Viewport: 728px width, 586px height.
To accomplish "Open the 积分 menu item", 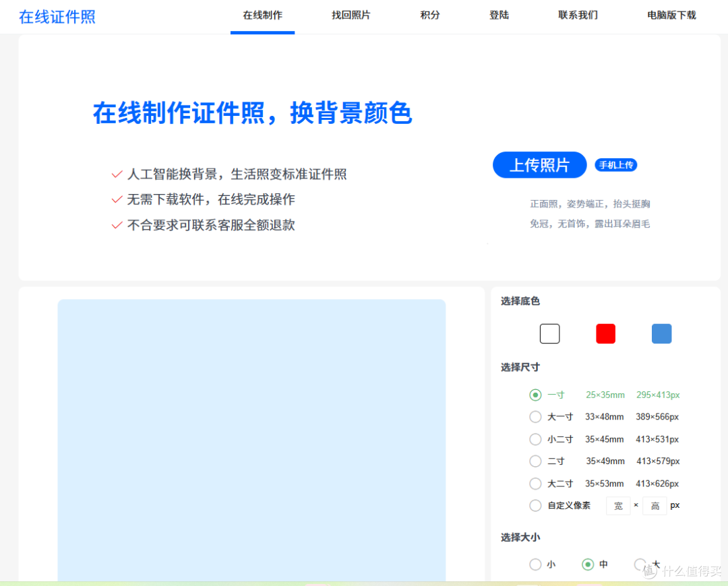I will (430, 15).
